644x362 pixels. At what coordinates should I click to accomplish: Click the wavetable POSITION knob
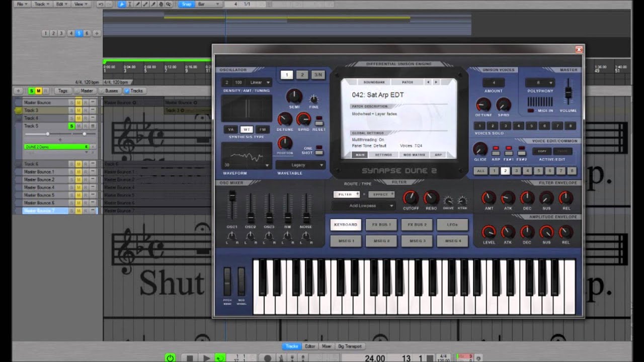coord(285,143)
